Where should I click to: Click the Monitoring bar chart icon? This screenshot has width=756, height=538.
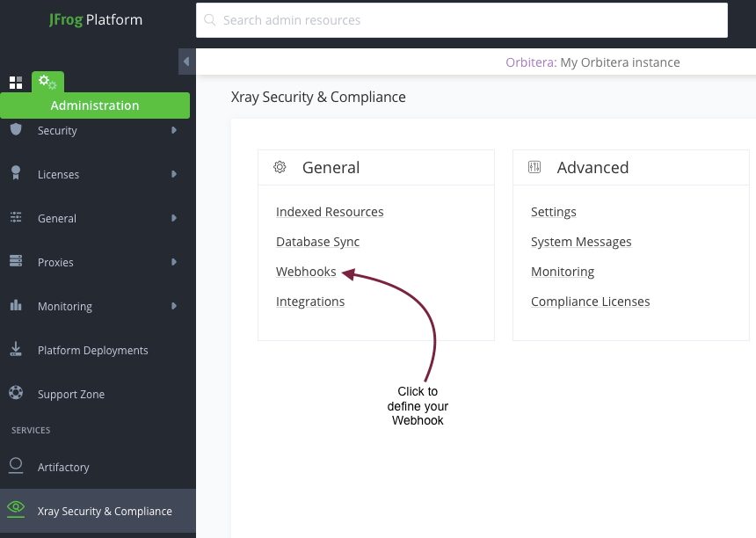[x=16, y=306]
